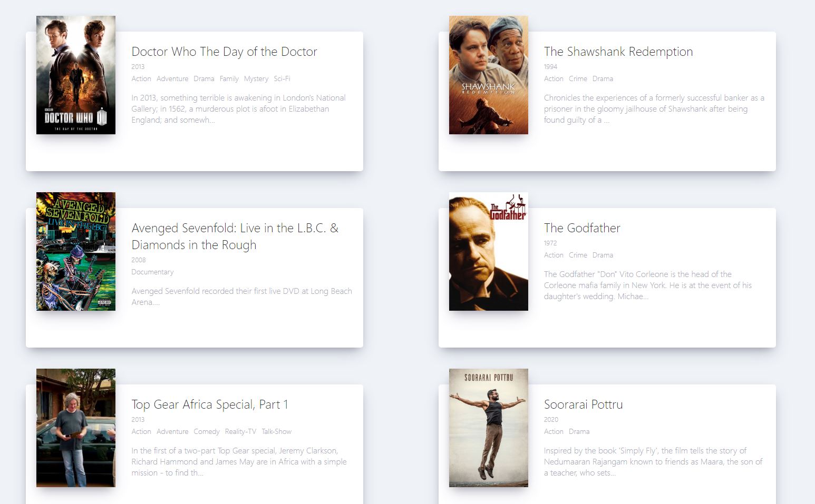Open the Soorarai Pottru poster thumbnail
Viewport: 815px width, 504px height.
pos(489,428)
